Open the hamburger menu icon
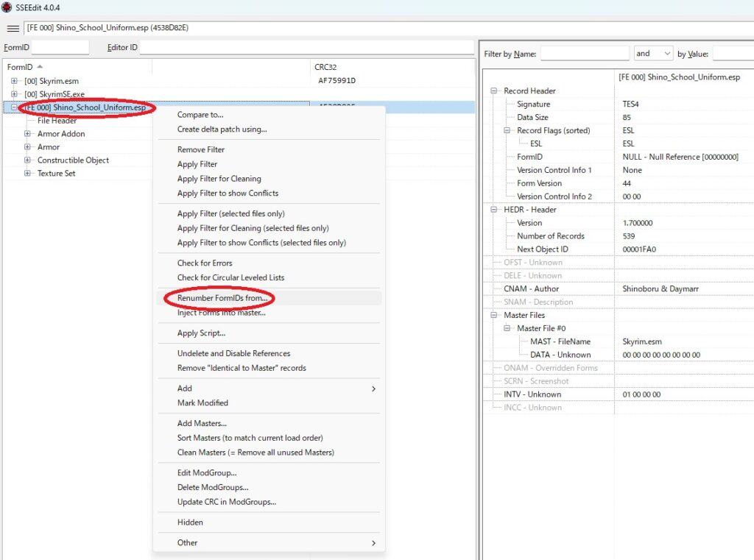This screenshot has width=754, height=560. tap(13, 28)
